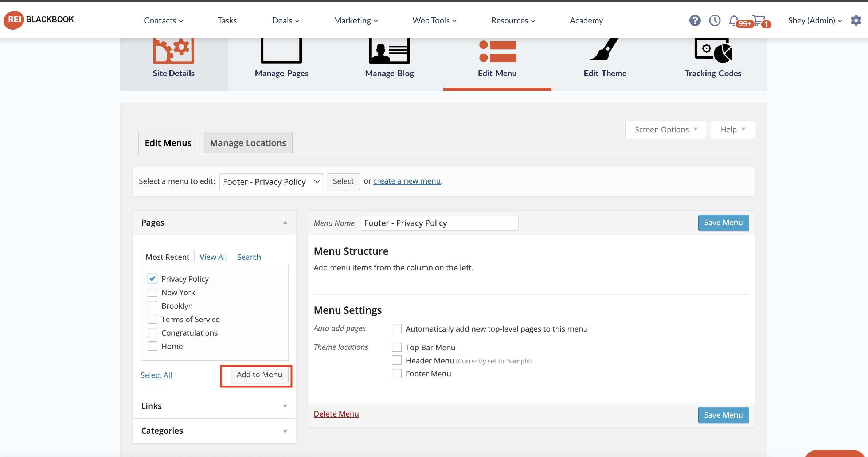868x457 pixels.
Task: Check the Footer Menu location
Action: click(x=396, y=373)
